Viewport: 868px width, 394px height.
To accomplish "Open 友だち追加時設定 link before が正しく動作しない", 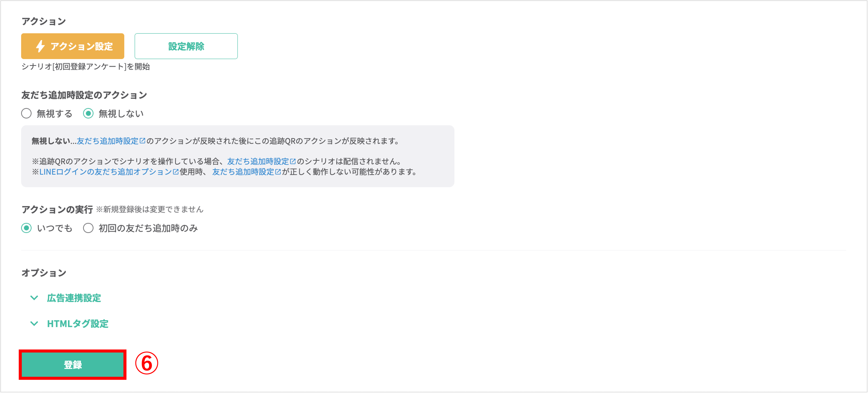I will pyautogui.click(x=243, y=172).
